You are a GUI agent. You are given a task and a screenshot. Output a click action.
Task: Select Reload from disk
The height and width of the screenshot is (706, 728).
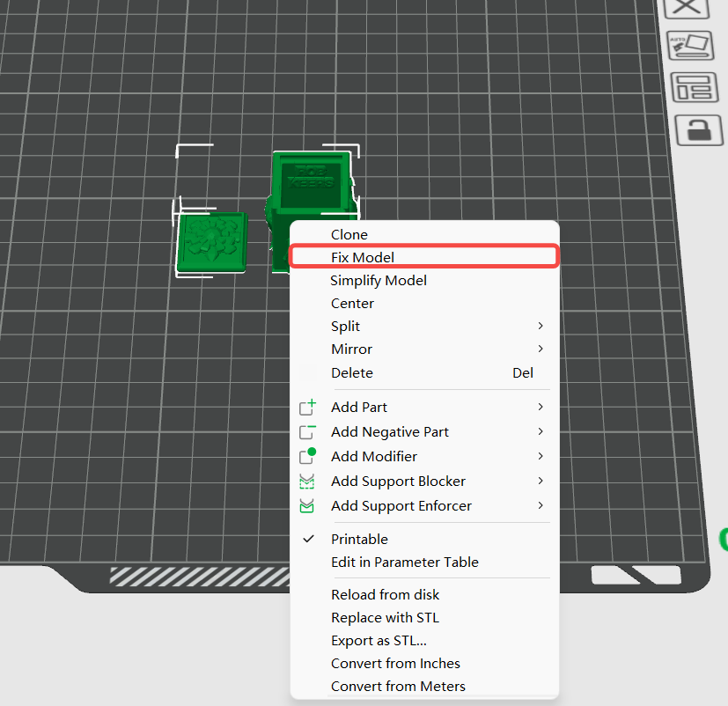[x=424, y=594]
